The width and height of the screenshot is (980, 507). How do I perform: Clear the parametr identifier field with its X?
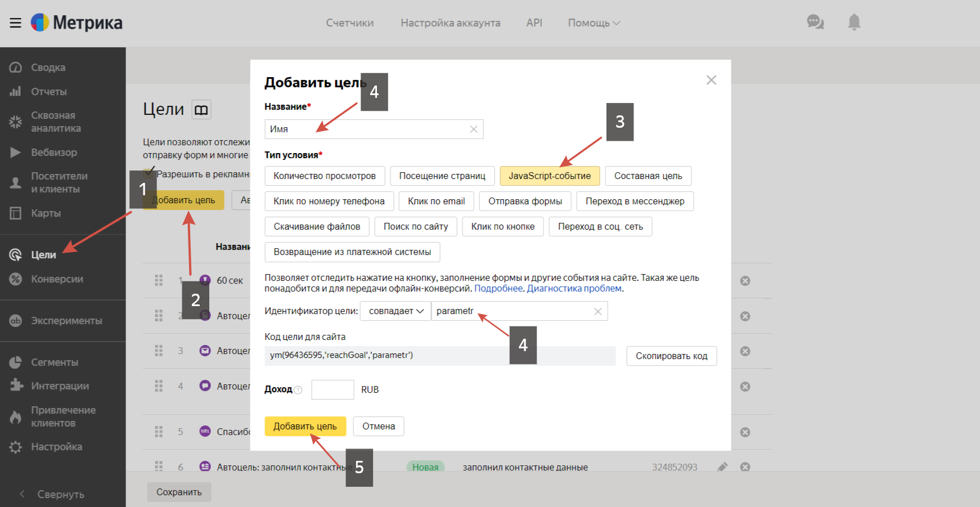598,311
